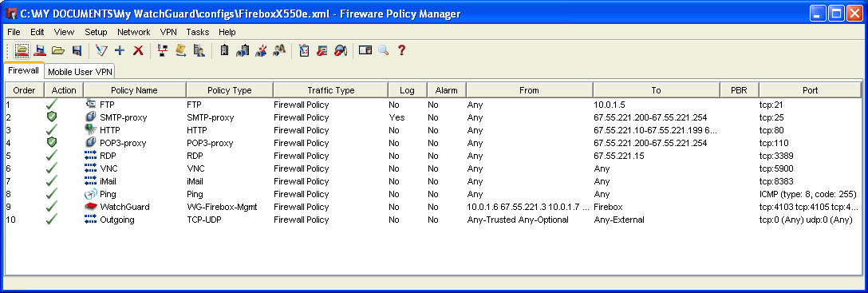
Task: Click the PBR column header
Action: click(x=739, y=90)
